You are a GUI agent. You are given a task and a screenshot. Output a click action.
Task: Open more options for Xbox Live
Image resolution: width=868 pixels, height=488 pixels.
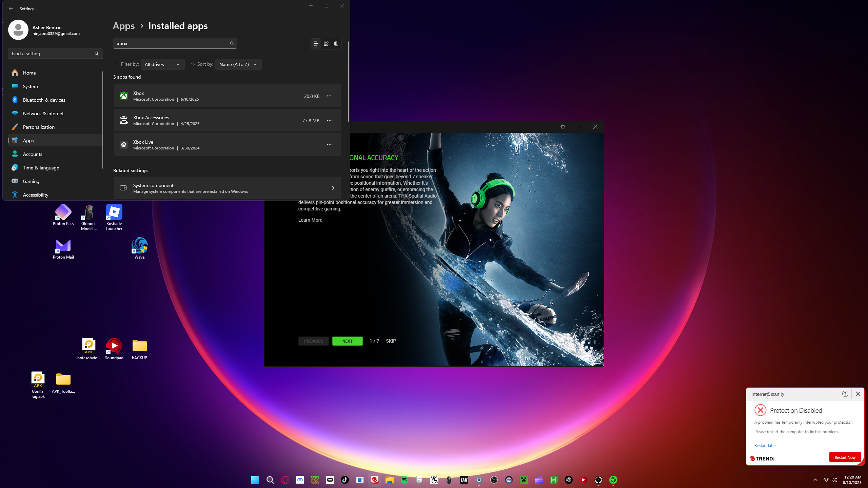pos(329,145)
